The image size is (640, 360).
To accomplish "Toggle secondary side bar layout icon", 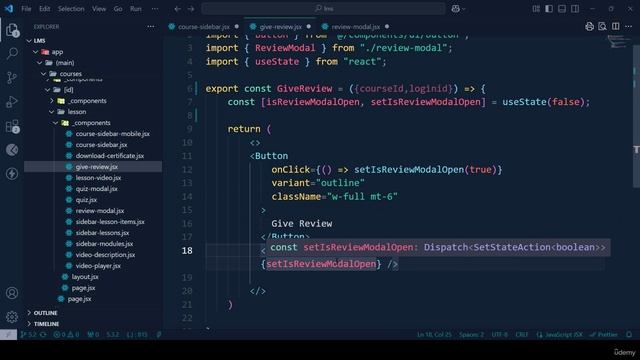I will click(x=575, y=9).
